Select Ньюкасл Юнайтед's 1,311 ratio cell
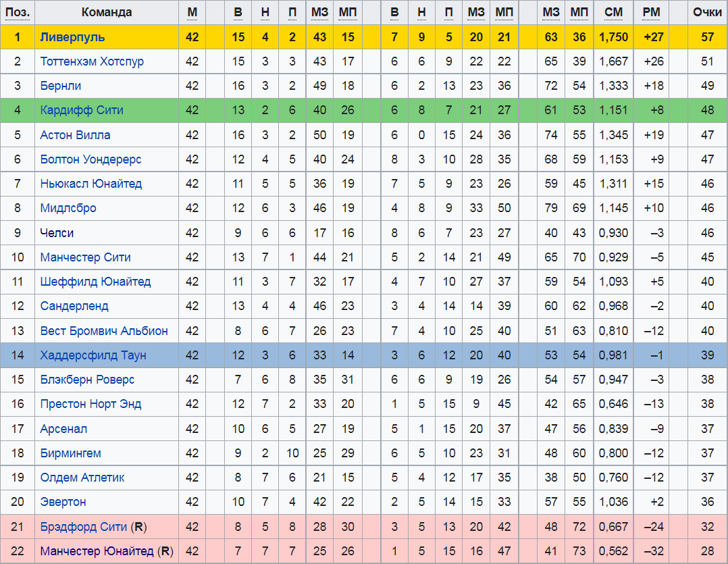The height and width of the screenshot is (564, 728). [x=613, y=183]
